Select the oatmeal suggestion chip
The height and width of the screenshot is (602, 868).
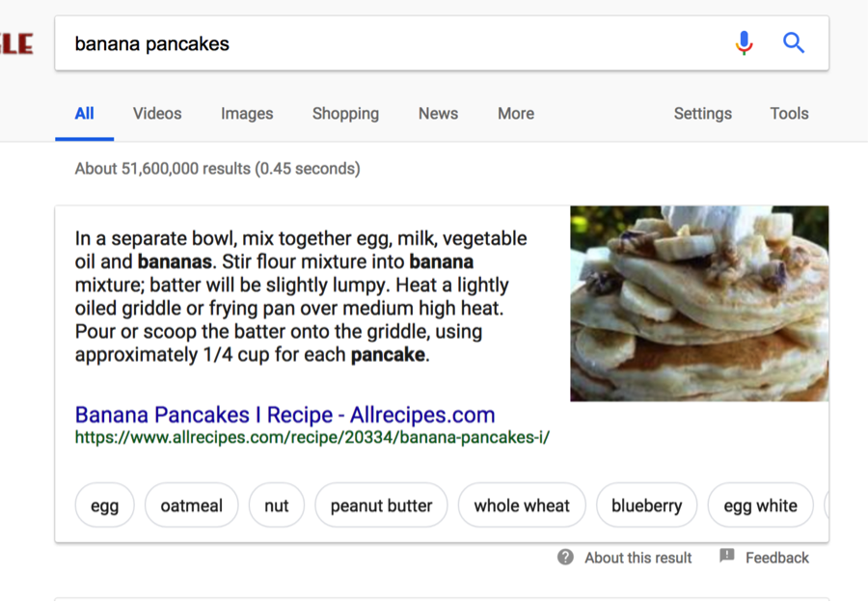(x=192, y=506)
